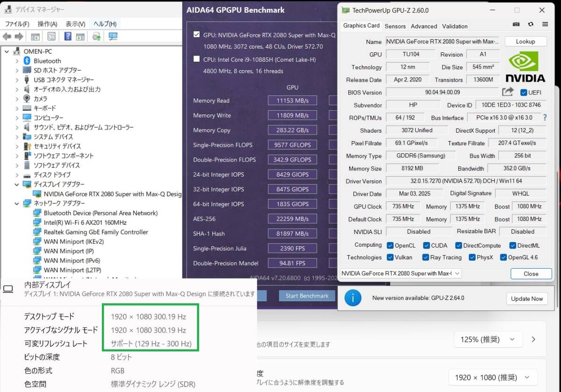Image resolution: width=561 pixels, height=392 pixels.
Task: Click the question mark beside Bus Interface
Action: tap(545, 118)
